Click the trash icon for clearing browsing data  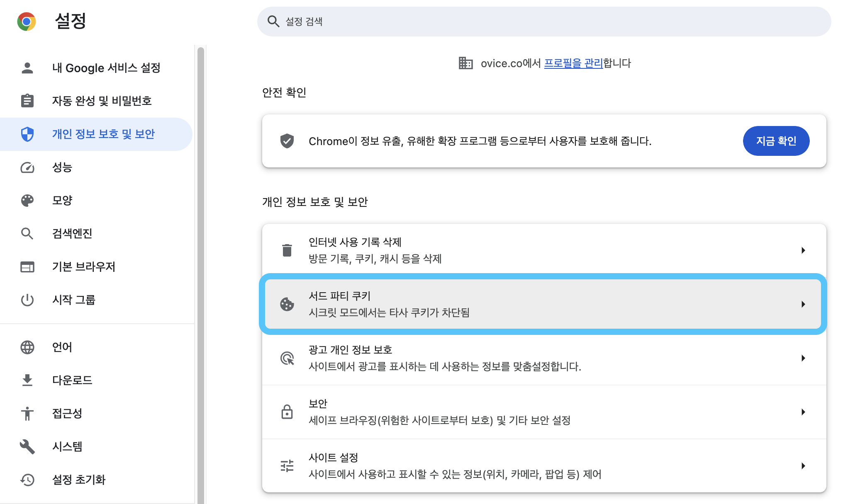287,250
